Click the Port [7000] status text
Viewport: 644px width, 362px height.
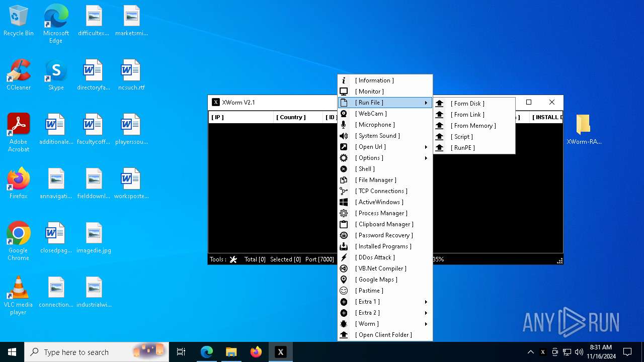(319, 259)
